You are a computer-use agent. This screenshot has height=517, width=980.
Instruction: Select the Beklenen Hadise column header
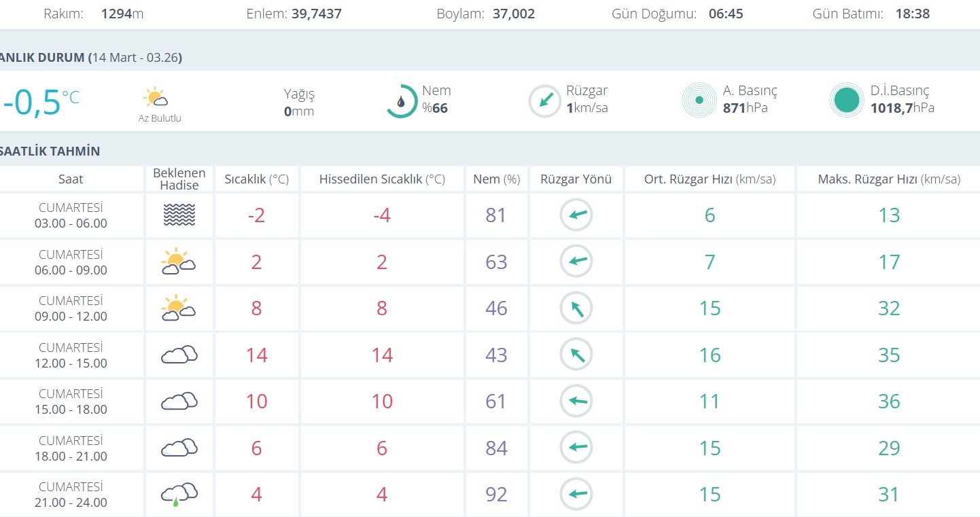tap(179, 179)
